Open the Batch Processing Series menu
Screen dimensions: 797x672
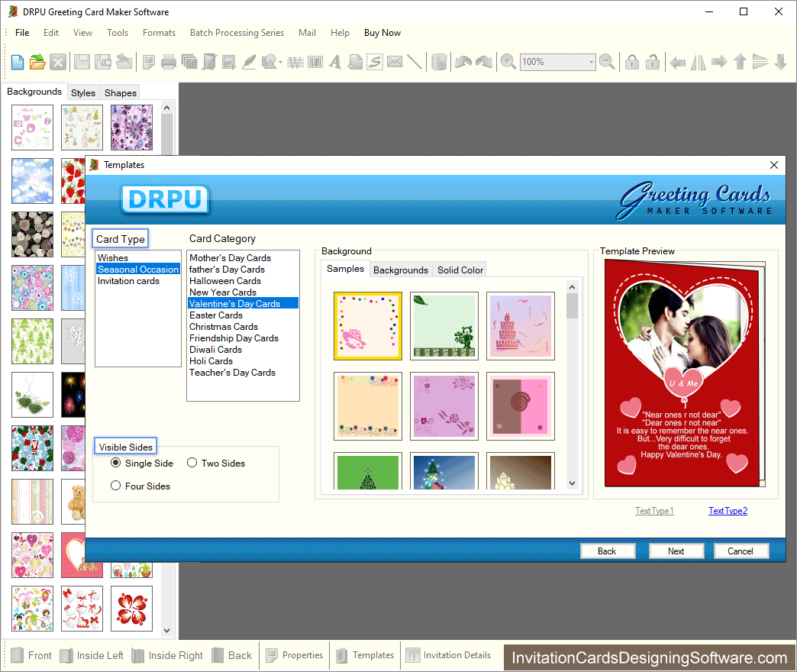(x=237, y=33)
